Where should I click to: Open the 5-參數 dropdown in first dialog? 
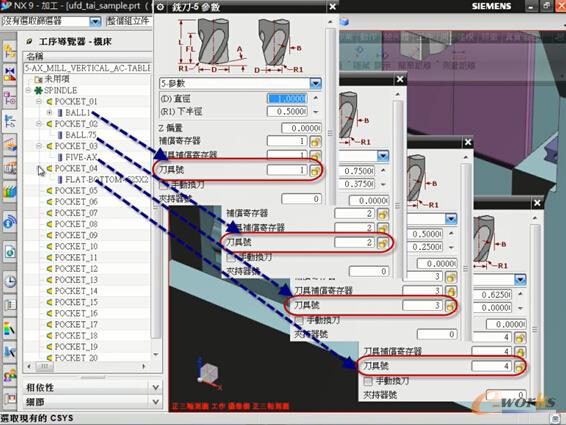[x=315, y=83]
